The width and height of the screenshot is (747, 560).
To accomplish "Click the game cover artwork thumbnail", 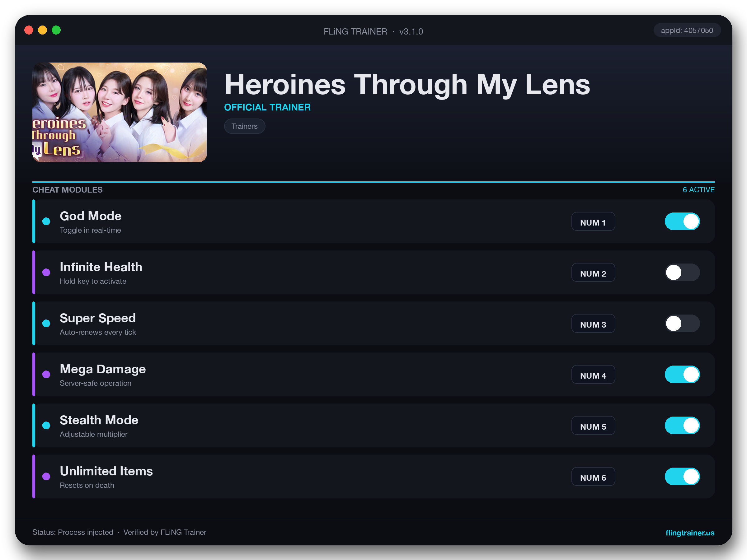I will click(119, 112).
